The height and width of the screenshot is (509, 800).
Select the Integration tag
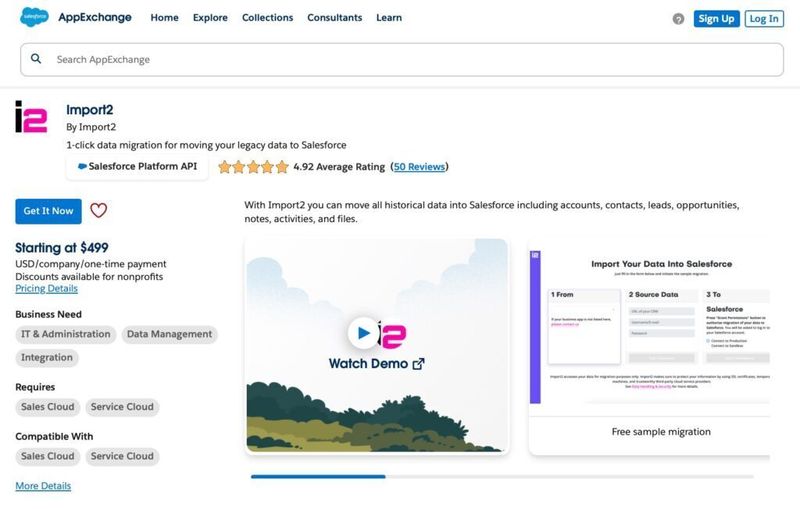coord(47,358)
